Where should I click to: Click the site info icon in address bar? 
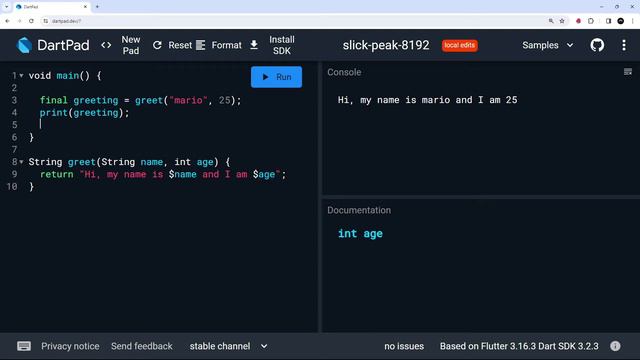pyautogui.click(x=45, y=21)
